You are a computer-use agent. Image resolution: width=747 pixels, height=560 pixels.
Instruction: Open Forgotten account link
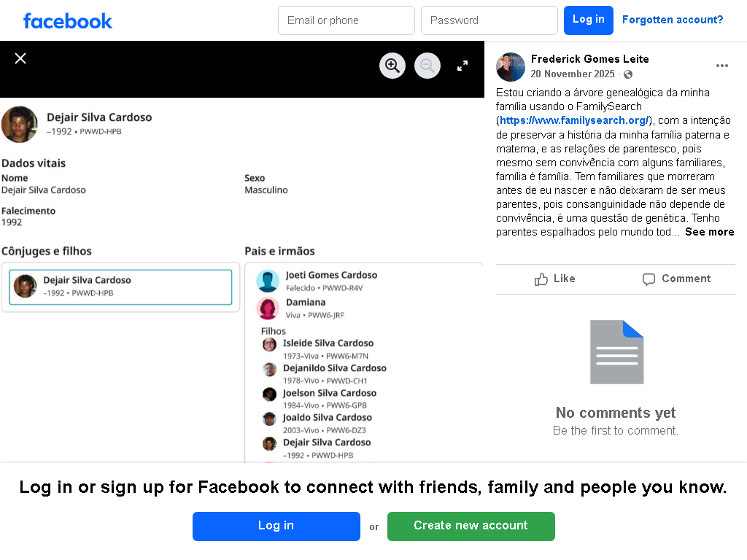(672, 20)
